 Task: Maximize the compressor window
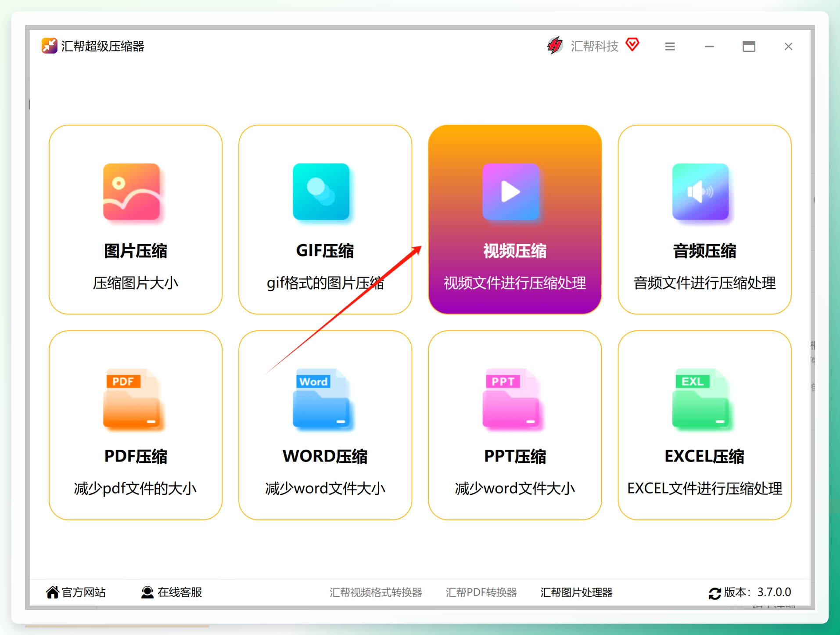click(749, 46)
